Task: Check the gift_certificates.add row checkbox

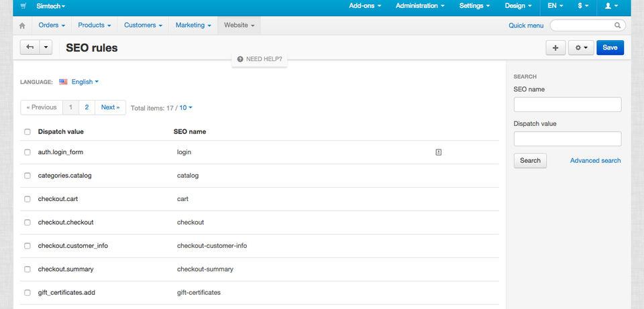Action: (x=27, y=293)
